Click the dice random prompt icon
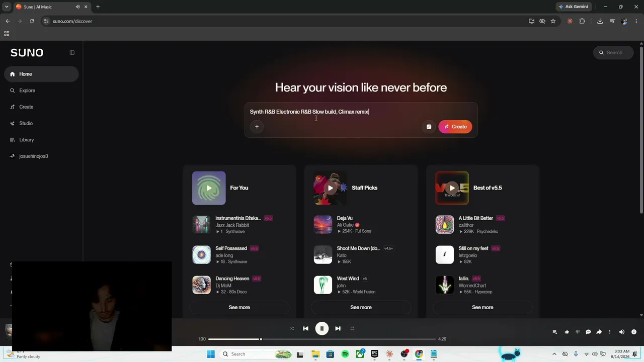 (429, 127)
